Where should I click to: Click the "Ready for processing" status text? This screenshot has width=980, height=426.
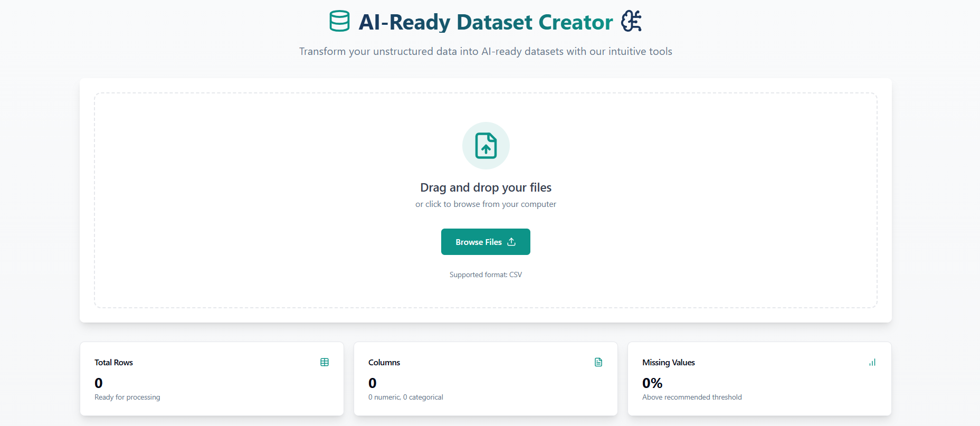tap(127, 397)
